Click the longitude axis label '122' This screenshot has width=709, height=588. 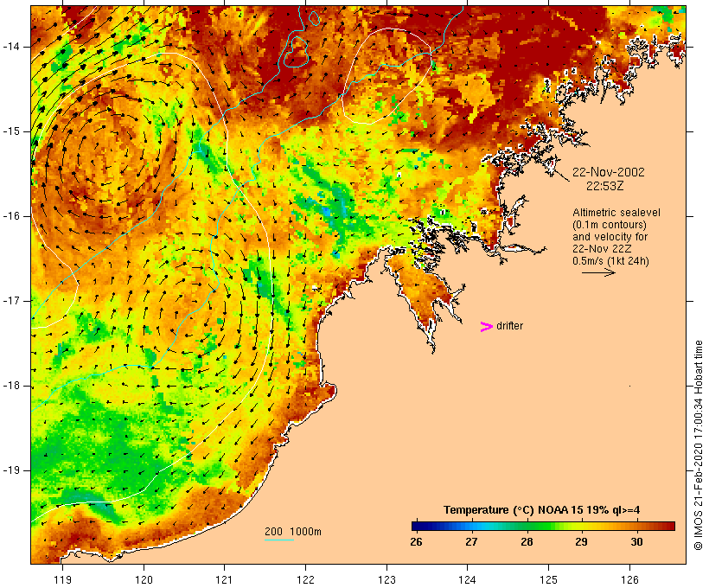pos(306,579)
